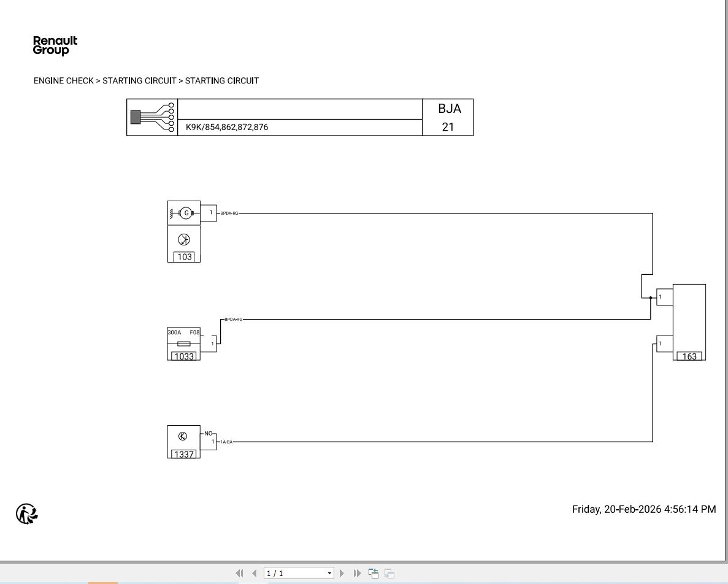The image size is (728, 584).
Task: Click the diode symbol in component 103
Action: tap(184, 239)
